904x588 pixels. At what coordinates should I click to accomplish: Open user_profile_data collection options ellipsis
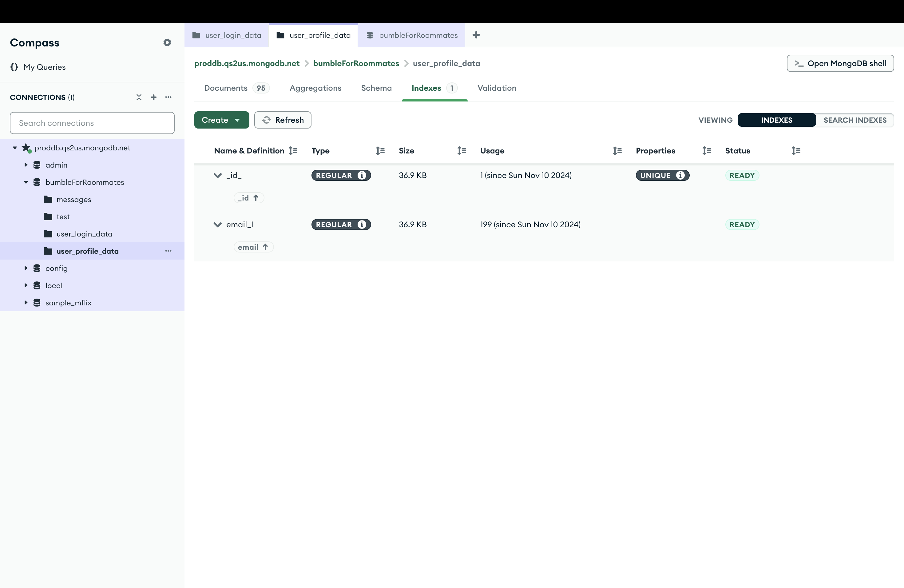(168, 251)
